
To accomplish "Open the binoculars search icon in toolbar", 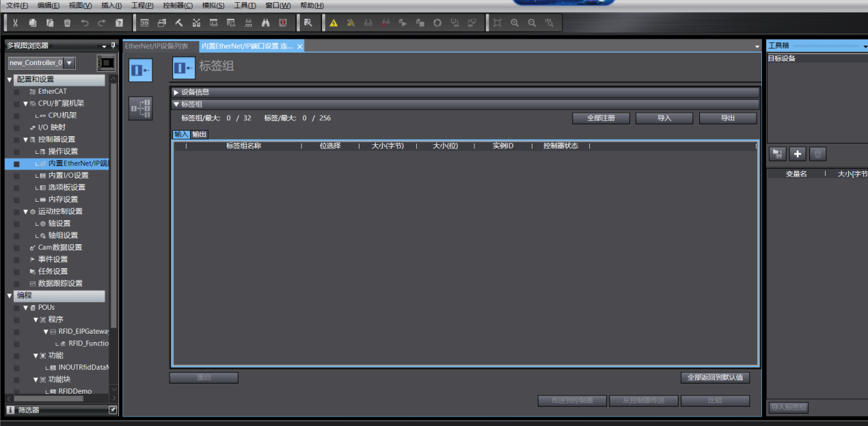I will 266,23.
